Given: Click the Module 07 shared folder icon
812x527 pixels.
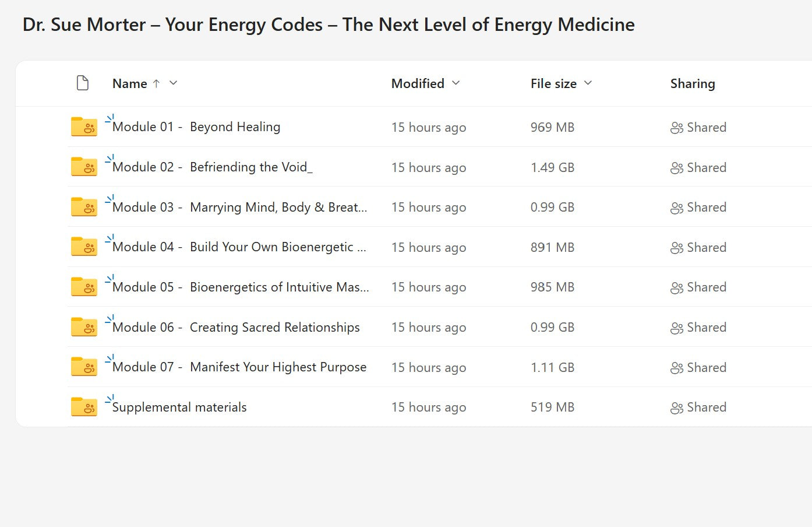Looking at the screenshot, I should coord(84,367).
